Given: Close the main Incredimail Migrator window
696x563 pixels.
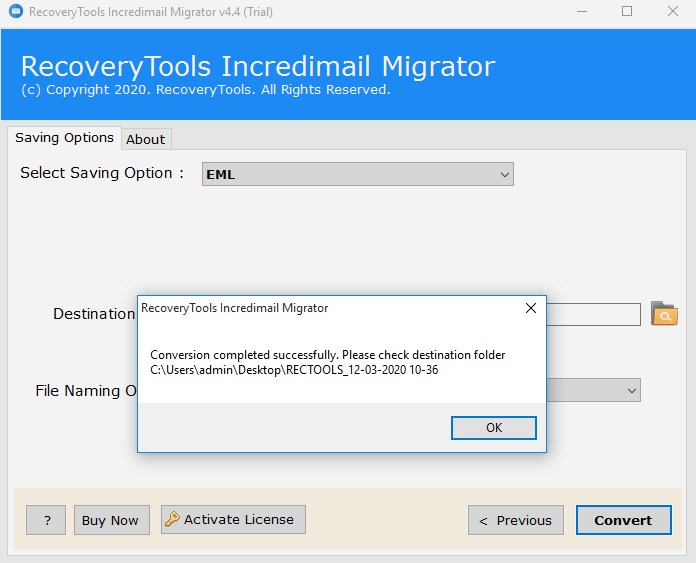Looking at the screenshot, I should click(672, 12).
